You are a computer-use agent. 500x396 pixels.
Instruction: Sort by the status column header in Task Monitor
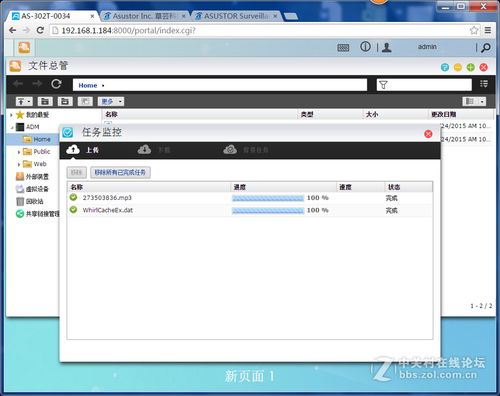[x=408, y=187]
